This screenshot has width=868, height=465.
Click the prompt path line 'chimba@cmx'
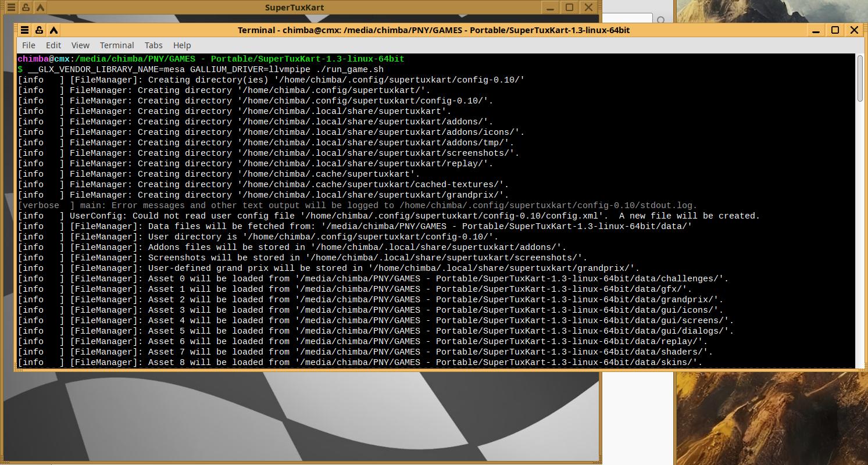(x=211, y=59)
